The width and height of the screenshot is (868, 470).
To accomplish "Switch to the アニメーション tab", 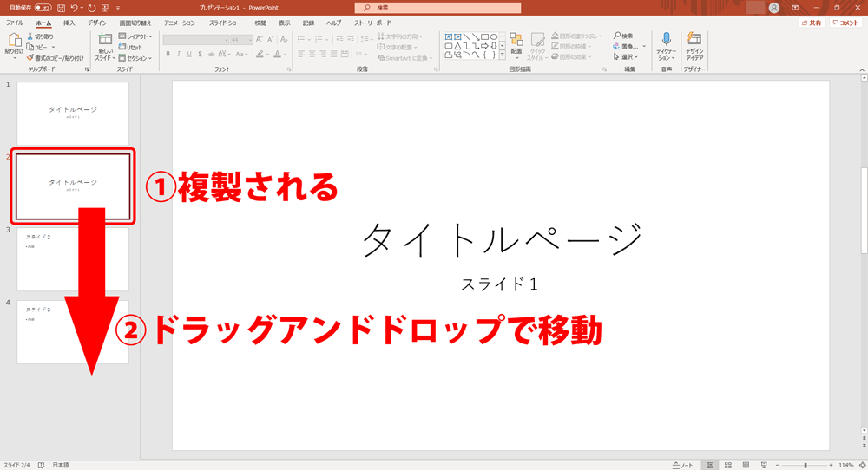I will pos(180,23).
